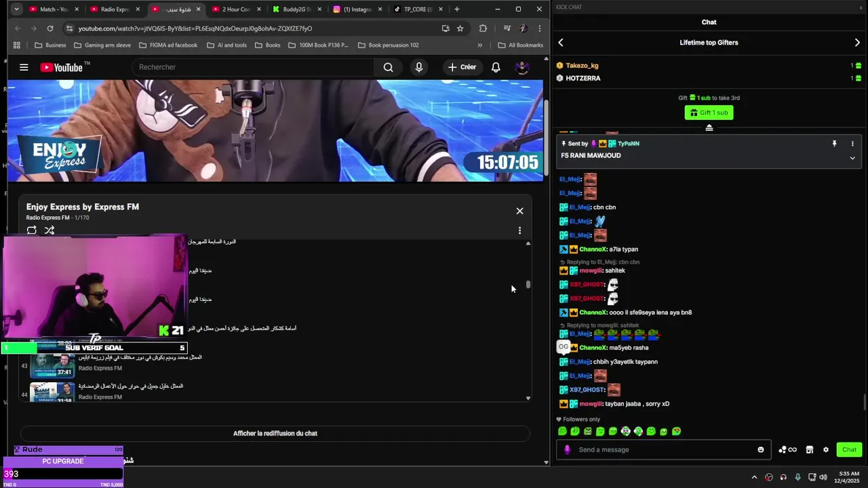
Task: Open username HOTZERRA in top gifters
Action: (583, 78)
